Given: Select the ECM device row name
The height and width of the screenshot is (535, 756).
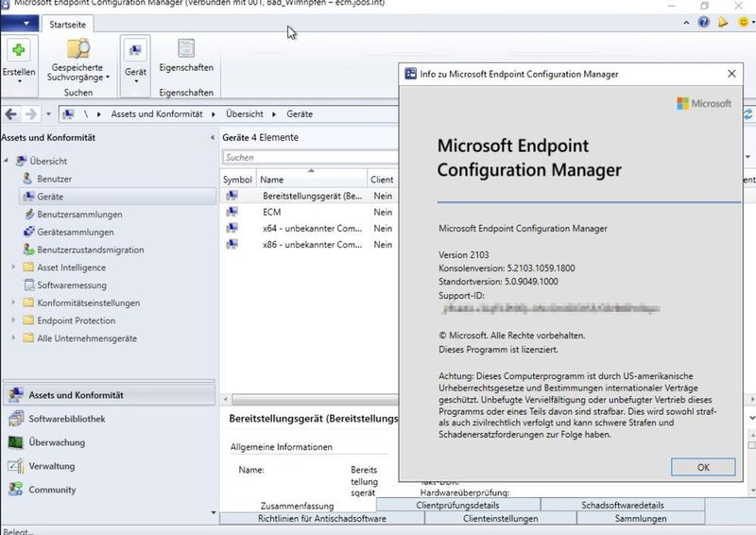Looking at the screenshot, I should pyautogui.click(x=271, y=213).
